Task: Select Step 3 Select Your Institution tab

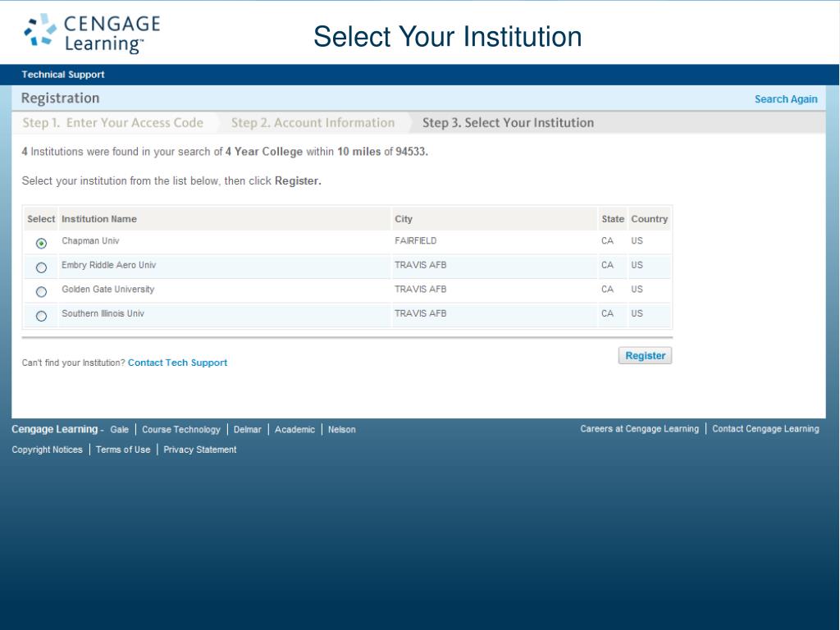Action: pos(508,123)
